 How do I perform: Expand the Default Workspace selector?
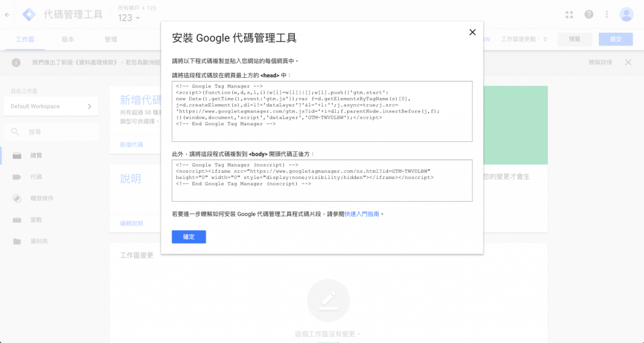tap(51, 106)
